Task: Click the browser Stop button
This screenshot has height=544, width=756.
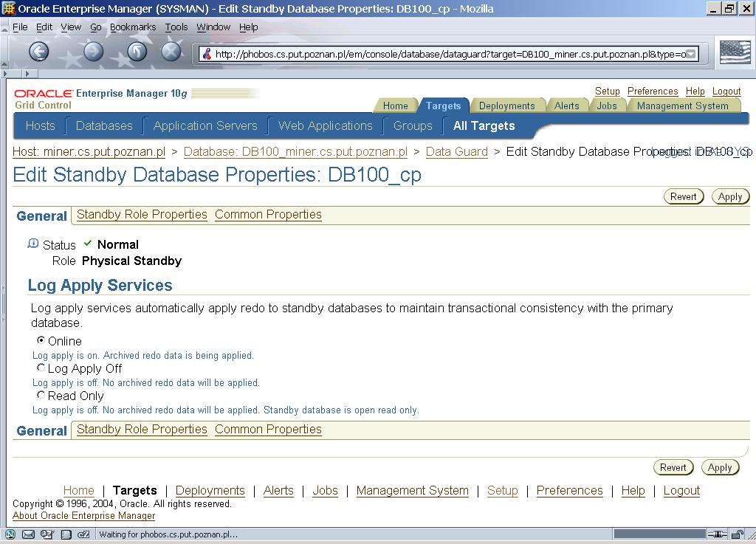Action: click(171, 51)
